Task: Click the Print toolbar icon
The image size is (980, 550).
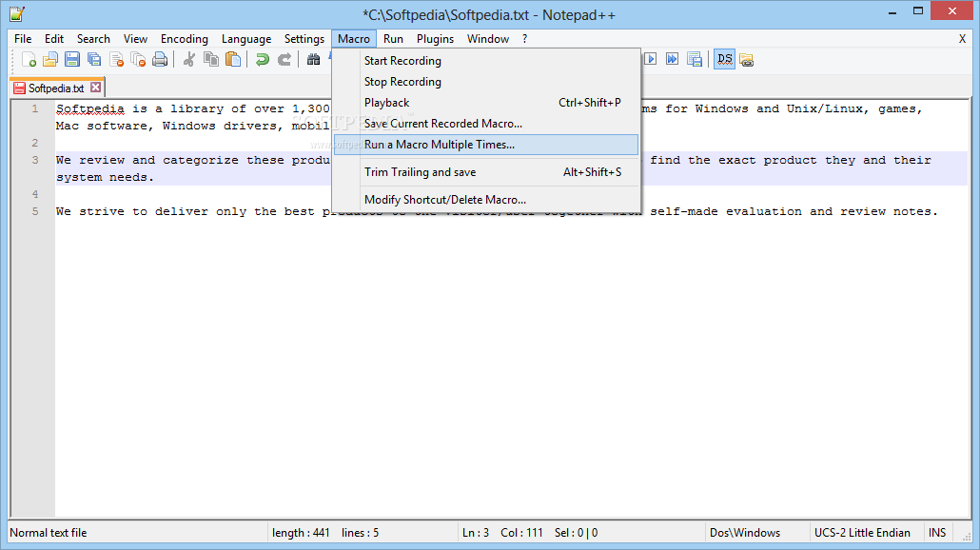Action: tap(160, 60)
